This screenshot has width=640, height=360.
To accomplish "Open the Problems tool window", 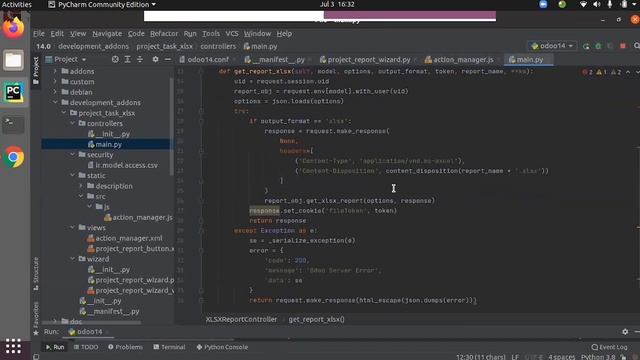I will coord(125,347).
